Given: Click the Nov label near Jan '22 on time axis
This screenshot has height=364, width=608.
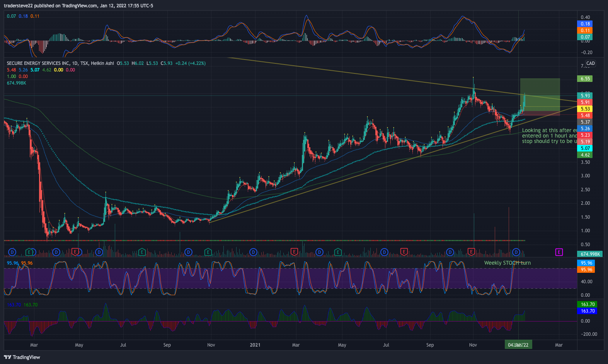Looking at the screenshot, I should pyautogui.click(x=473, y=345).
